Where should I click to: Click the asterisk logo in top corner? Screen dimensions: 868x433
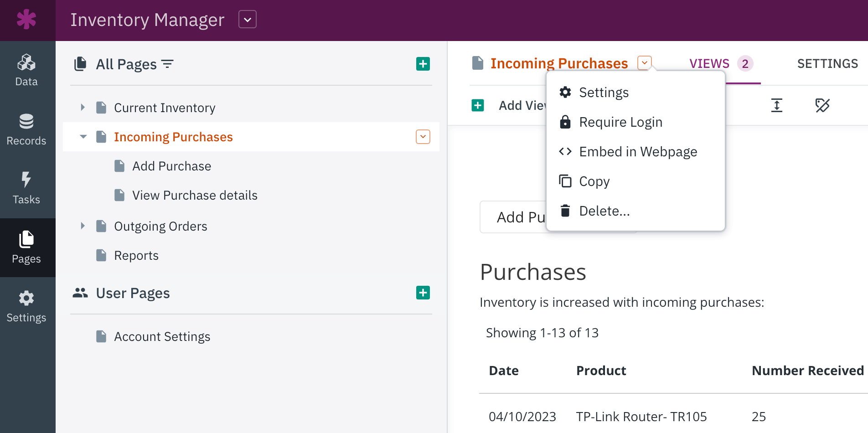[x=26, y=20]
